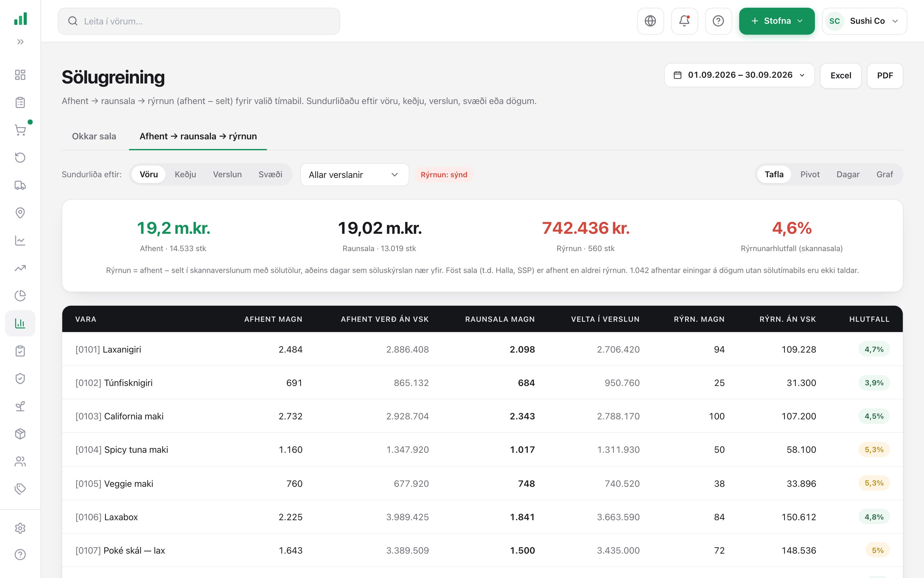The image size is (924, 578).
Task: Toggle the Rýrnun: sýnd chip
Action: pos(444,175)
